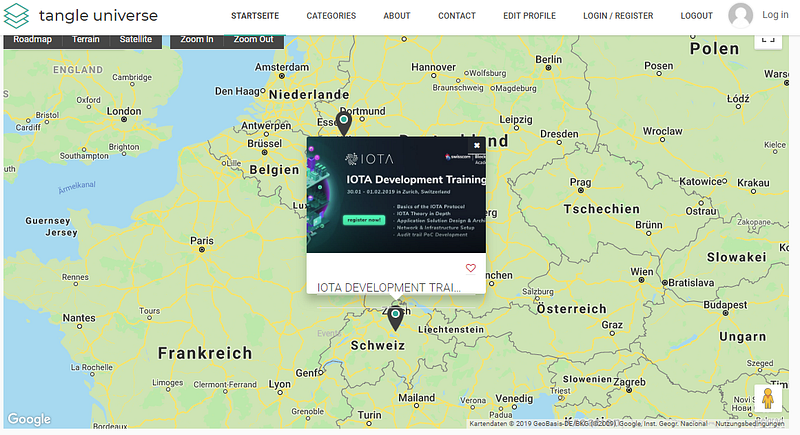
Task: Open the CATEGORIES menu item
Action: (x=331, y=16)
